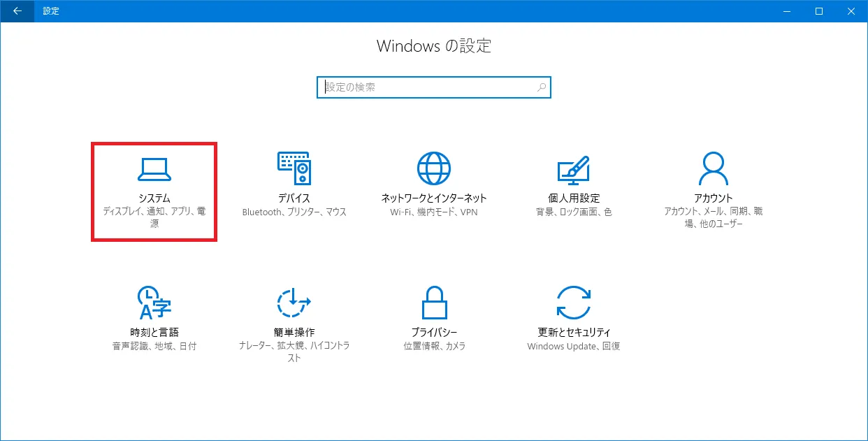The height and width of the screenshot is (441, 868).
Task: Click the Wi-Fi、機内モード、VPN description
Action: 434,212
